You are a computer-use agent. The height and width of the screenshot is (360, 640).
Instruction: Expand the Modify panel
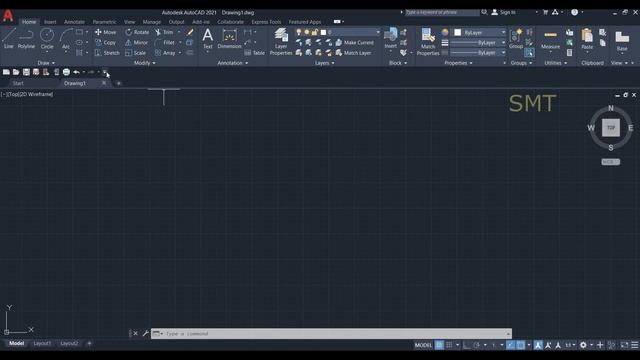click(144, 63)
